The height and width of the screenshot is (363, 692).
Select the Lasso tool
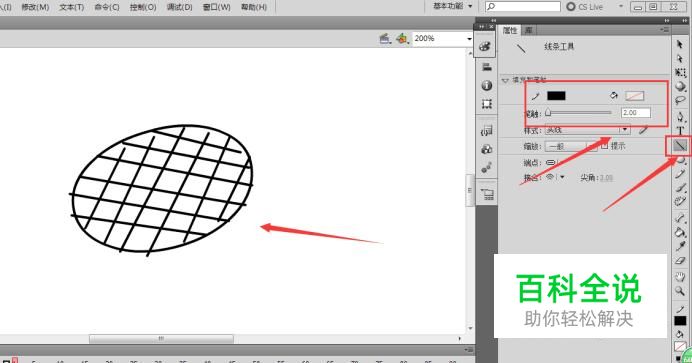(680, 101)
